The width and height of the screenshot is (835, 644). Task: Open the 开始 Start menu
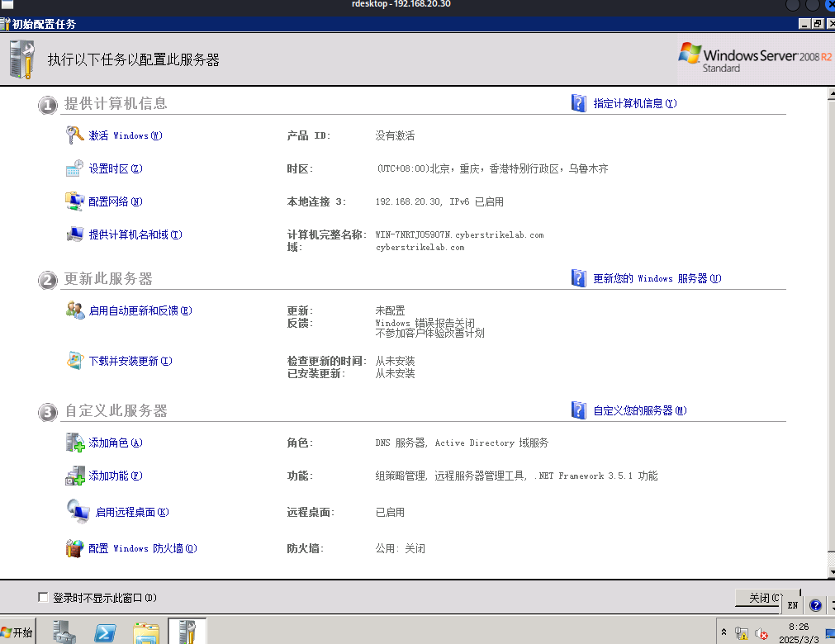pos(18,632)
